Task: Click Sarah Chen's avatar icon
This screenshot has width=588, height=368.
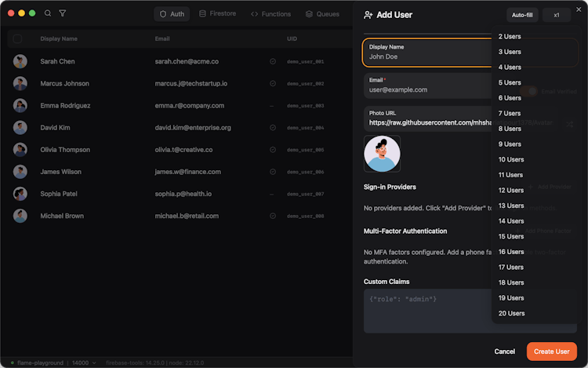Action: click(20, 61)
